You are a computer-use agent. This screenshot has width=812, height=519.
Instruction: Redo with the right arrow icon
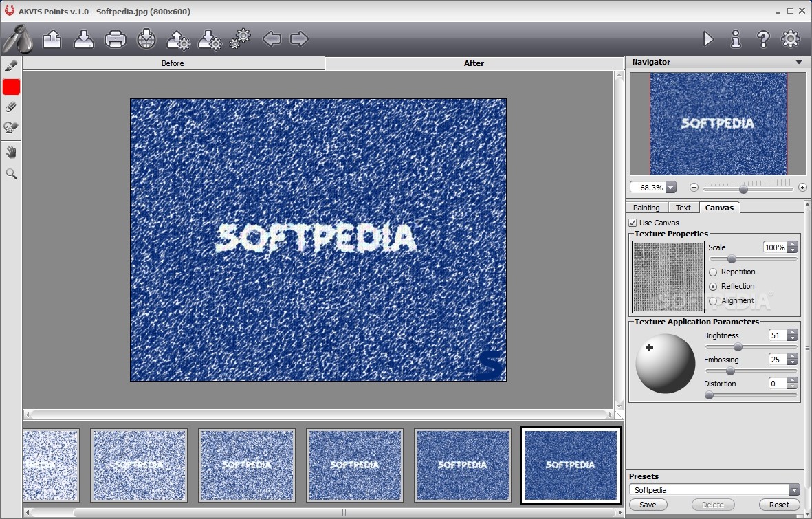pyautogui.click(x=299, y=39)
